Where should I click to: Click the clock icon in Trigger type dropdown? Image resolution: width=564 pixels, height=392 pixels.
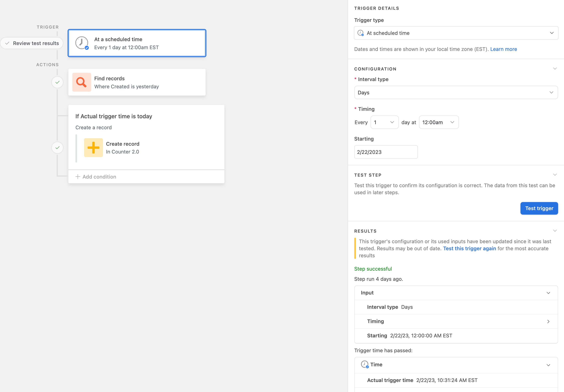[x=360, y=33]
